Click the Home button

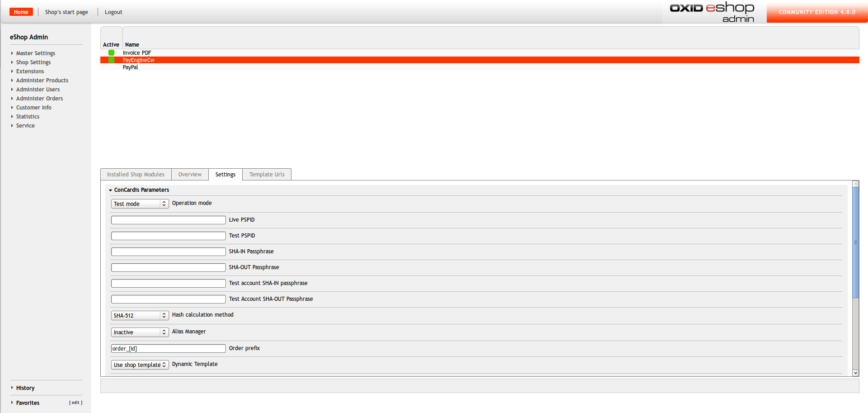tap(21, 12)
